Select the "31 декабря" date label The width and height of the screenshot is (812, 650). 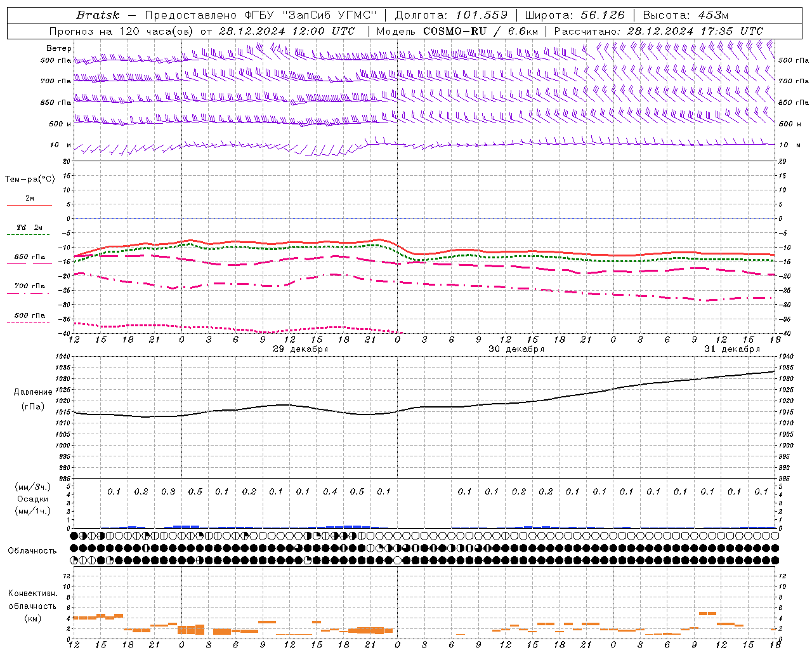731,349
